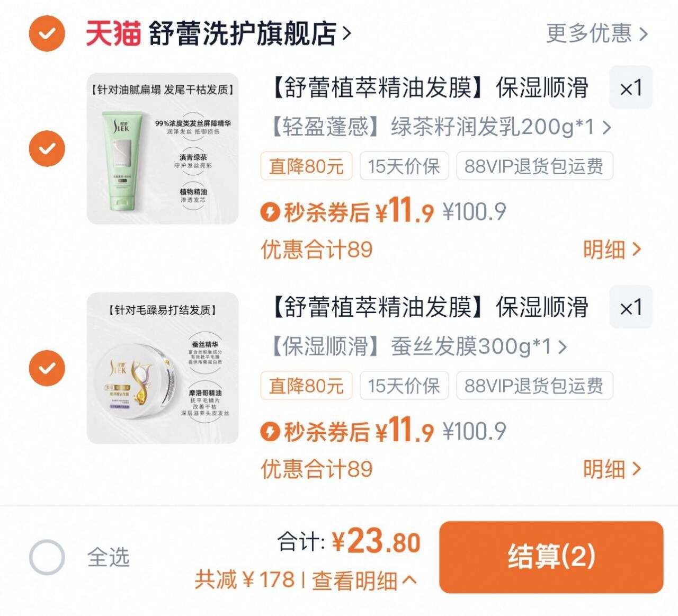This screenshot has width=678, height=616.
Task: Open the 绿茶籽润发乳200g SKU selector
Action: (441, 127)
